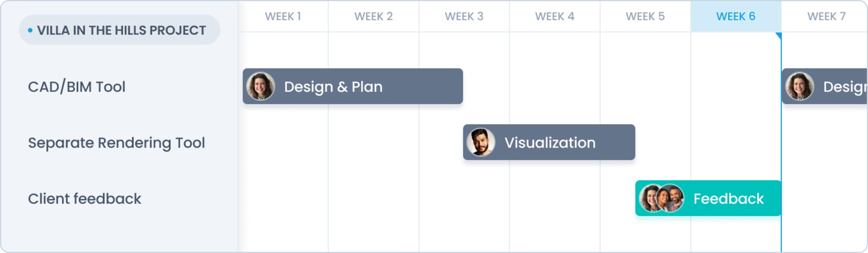The width and height of the screenshot is (868, 253).
Task: Select the WEEK 2 column header
Action: (x=373, y=16)
